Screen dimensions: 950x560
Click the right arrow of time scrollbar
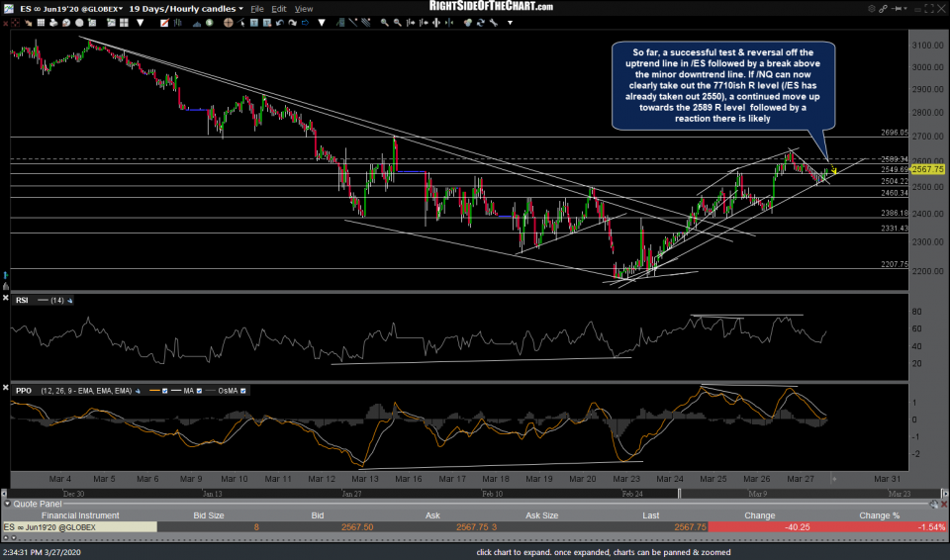(x=944, y=494)
